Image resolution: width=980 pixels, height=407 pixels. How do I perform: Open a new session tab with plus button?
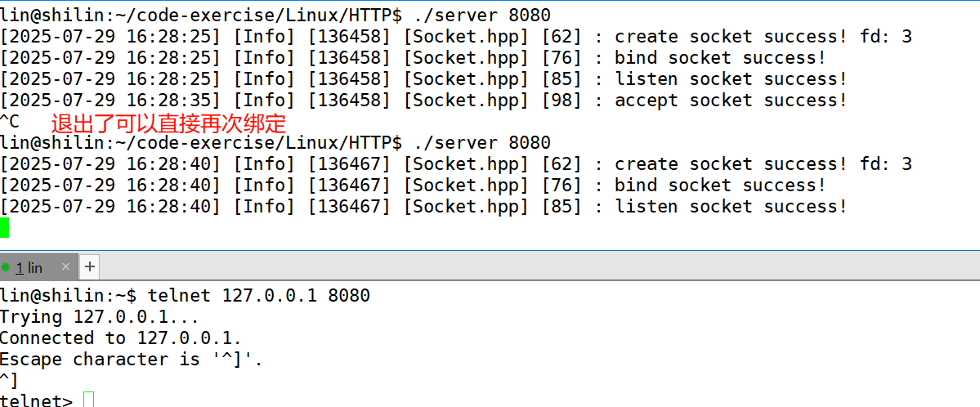click(x=90, y=267)
